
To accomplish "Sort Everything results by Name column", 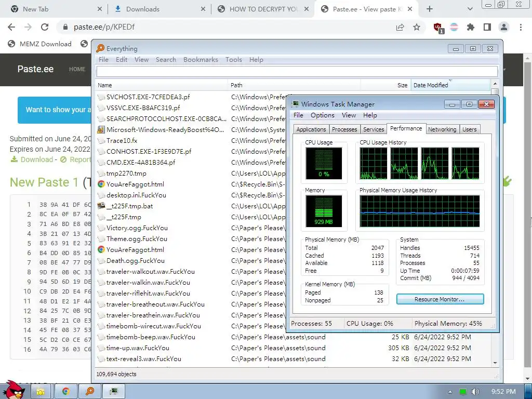I will point(162,85).
